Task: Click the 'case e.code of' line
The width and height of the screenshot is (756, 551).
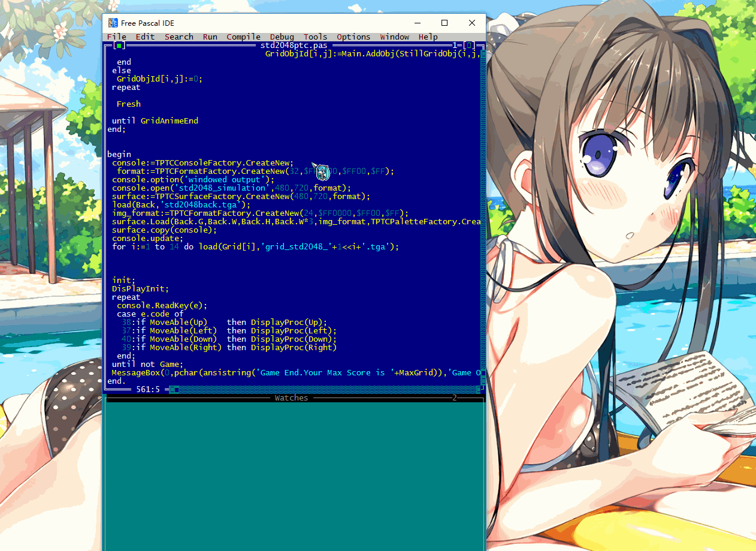Action: [150, 314]
